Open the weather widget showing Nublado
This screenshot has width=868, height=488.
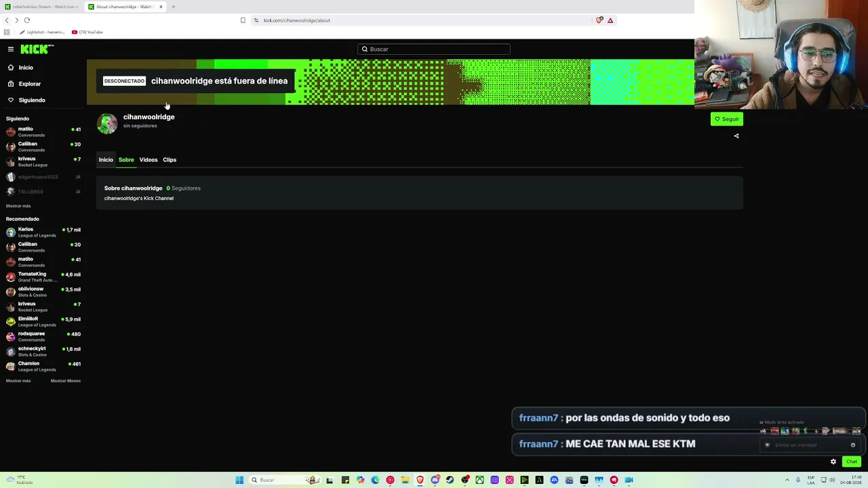pos(20,480)
